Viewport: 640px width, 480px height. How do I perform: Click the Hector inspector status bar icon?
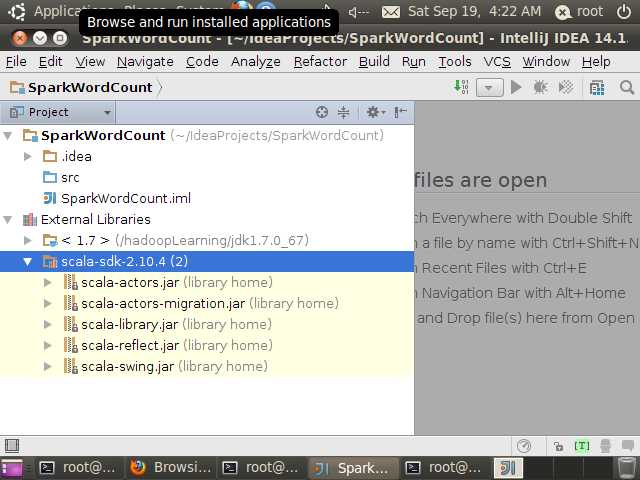point(605,446)
